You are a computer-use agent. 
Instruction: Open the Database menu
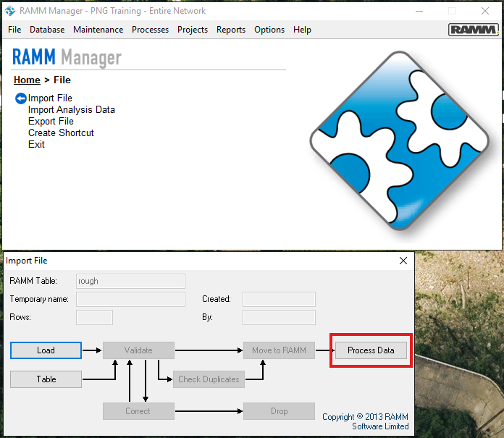coord(47,30)
